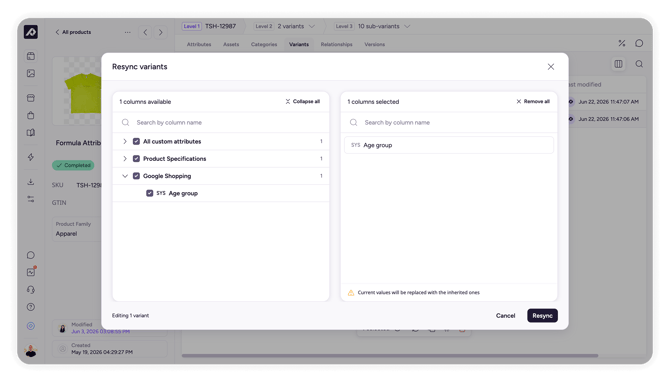Screen dimensions: 670x382
Task: Open the download import icon in sidebar
Action: coord(31,182)
